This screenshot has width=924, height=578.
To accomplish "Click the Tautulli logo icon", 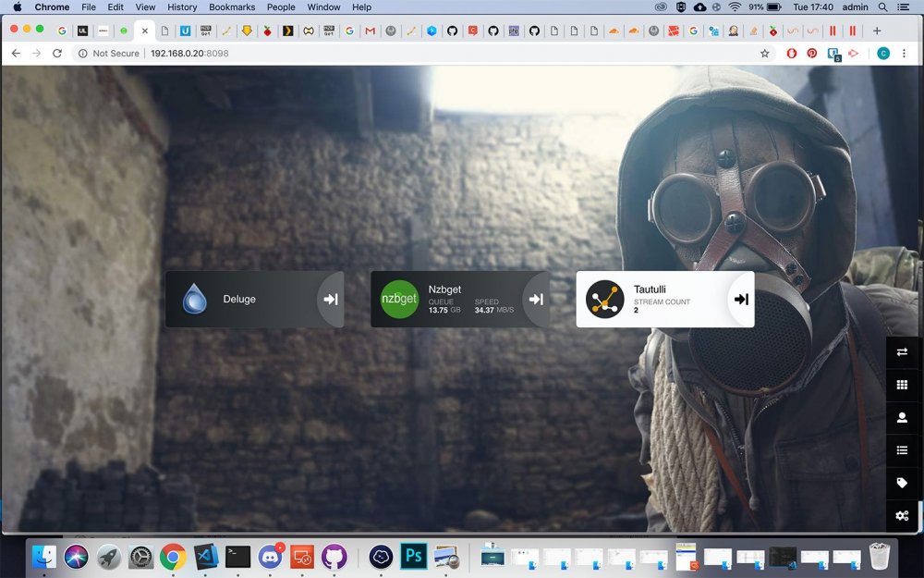I will click(604, 299).
